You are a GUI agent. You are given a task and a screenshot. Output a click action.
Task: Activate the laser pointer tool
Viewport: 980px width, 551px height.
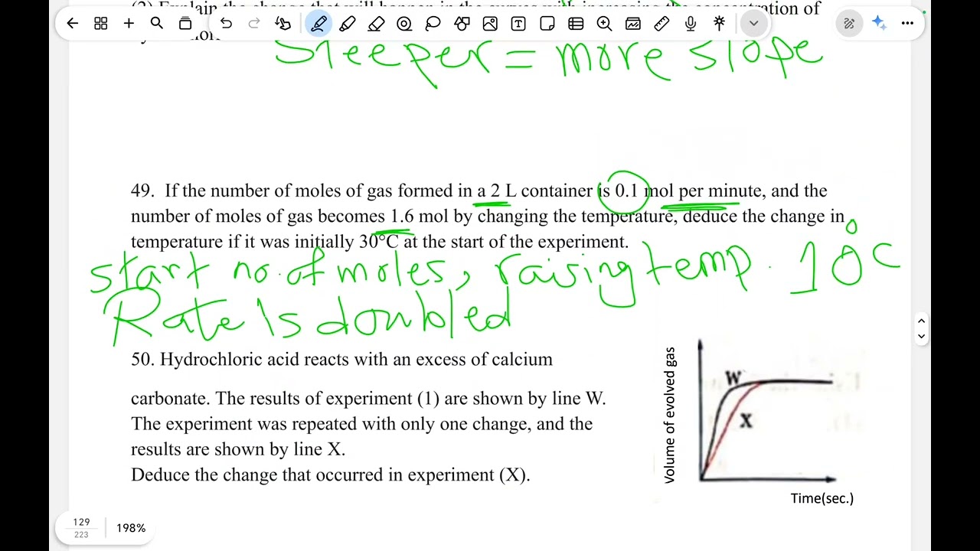click(719, 24)
